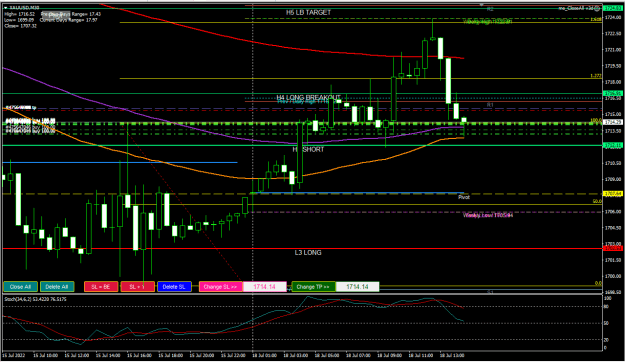Viewport: 625px width, 362px height.
Task: Click the pink Change SL >> button
Action: [x=220, y=287]
